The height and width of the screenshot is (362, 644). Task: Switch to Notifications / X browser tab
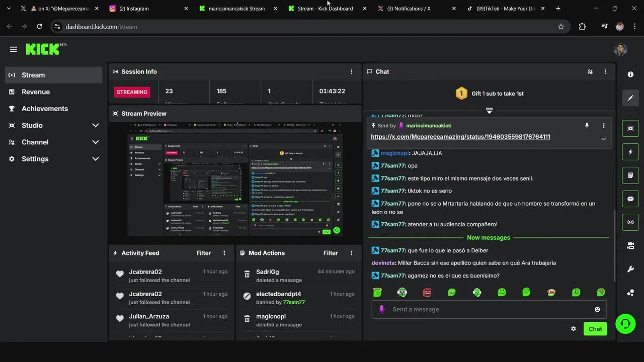click(417, 9)
